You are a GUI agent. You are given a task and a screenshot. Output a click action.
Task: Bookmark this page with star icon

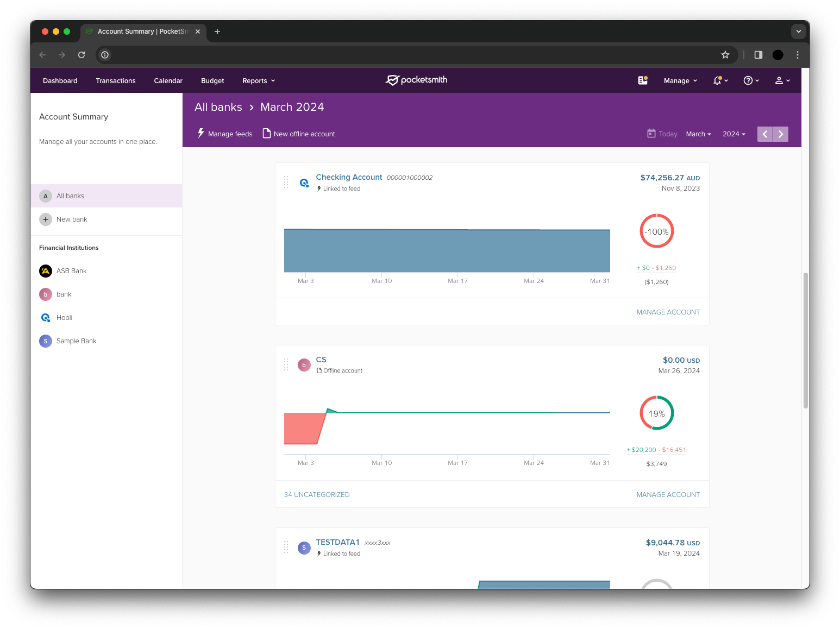point(725,55)
